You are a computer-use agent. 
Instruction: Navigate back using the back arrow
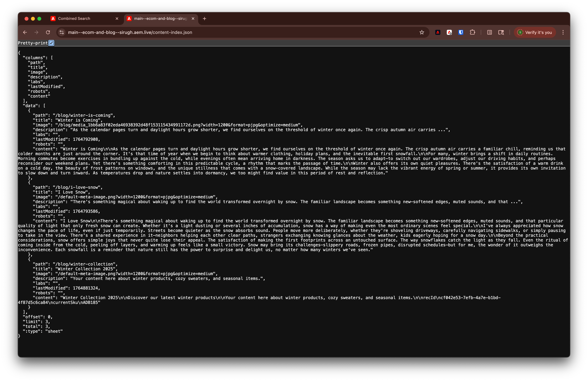point(25,32)
